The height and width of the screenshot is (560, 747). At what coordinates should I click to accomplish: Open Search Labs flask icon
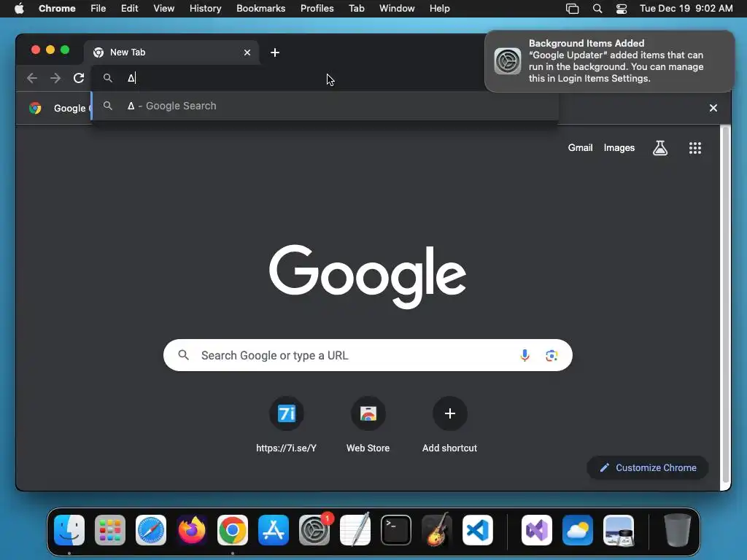point(659,148)
